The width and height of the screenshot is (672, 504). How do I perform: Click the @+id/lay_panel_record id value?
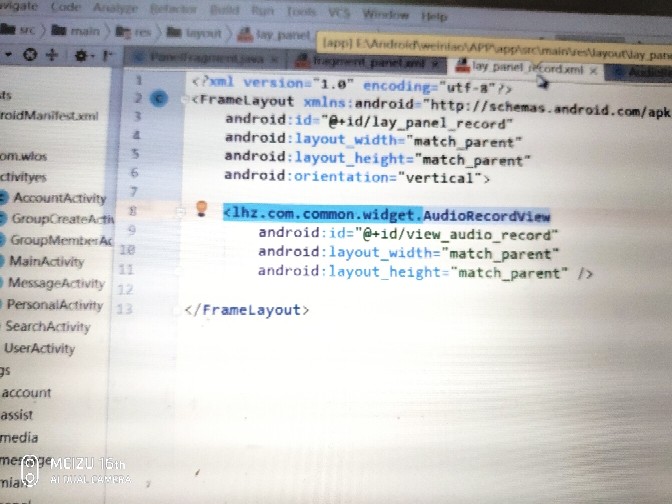click(417, 124)
